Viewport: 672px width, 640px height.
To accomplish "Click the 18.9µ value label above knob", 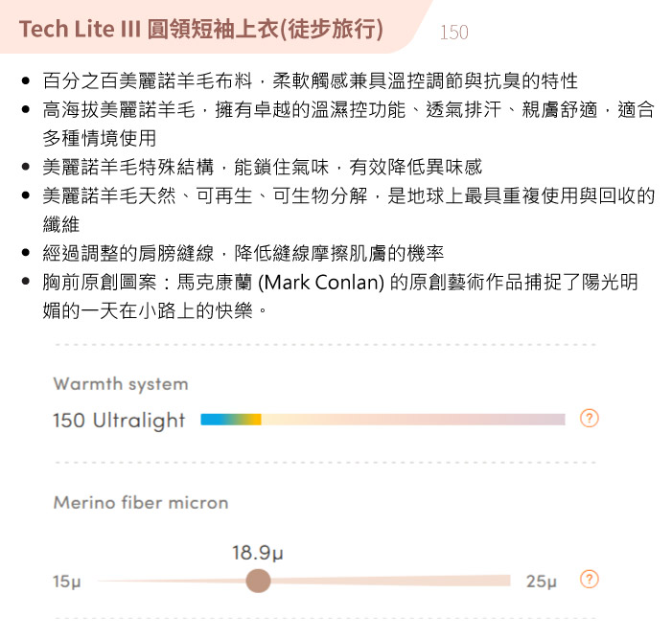I will [x=258, y=553].
